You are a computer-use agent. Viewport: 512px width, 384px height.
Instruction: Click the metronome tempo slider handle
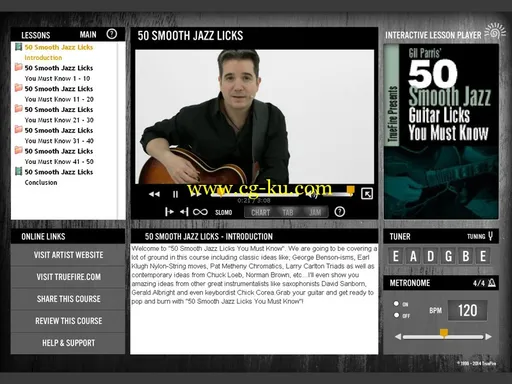tap(444, 333)
